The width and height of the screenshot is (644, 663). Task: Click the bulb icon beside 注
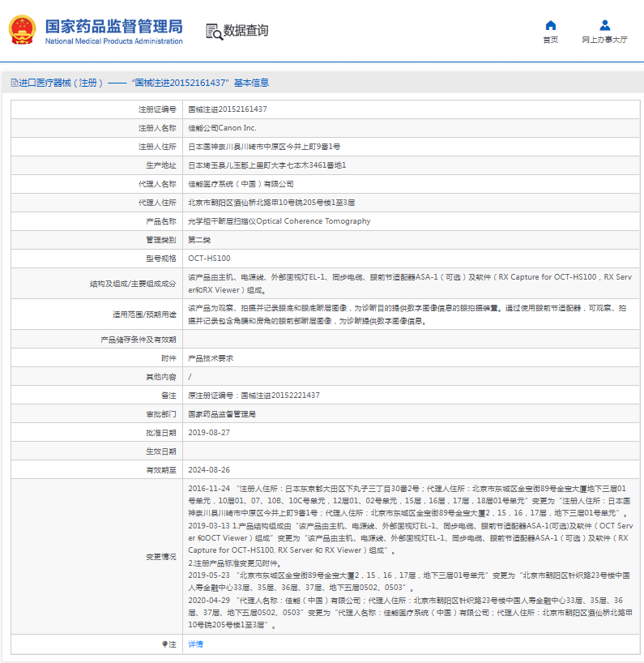164,644
